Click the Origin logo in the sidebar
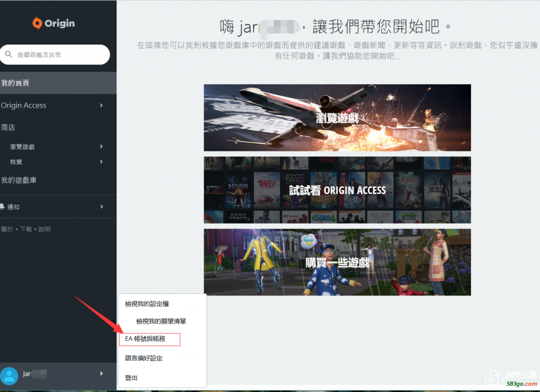 tap(54, 23)
